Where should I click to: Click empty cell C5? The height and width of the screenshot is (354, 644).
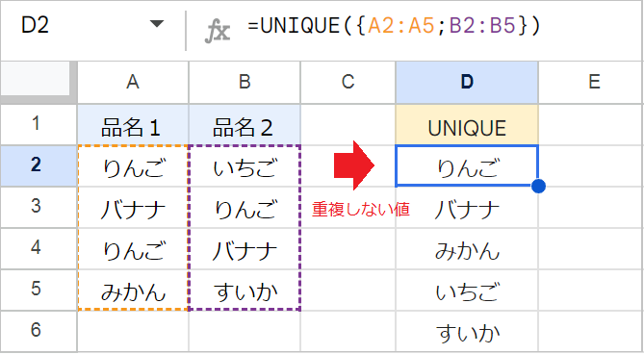point(348,290)
